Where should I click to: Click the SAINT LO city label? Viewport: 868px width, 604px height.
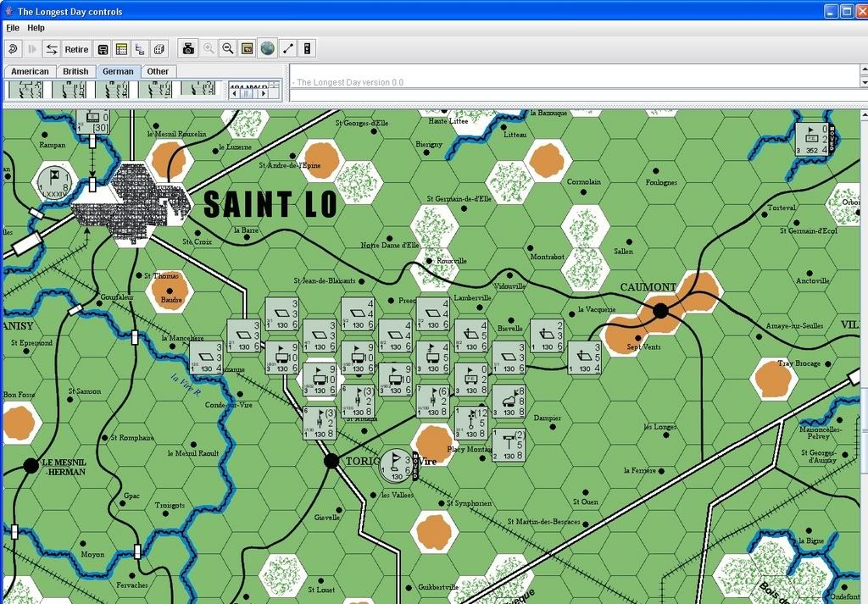pyautogui.click(x=270, y=204)
